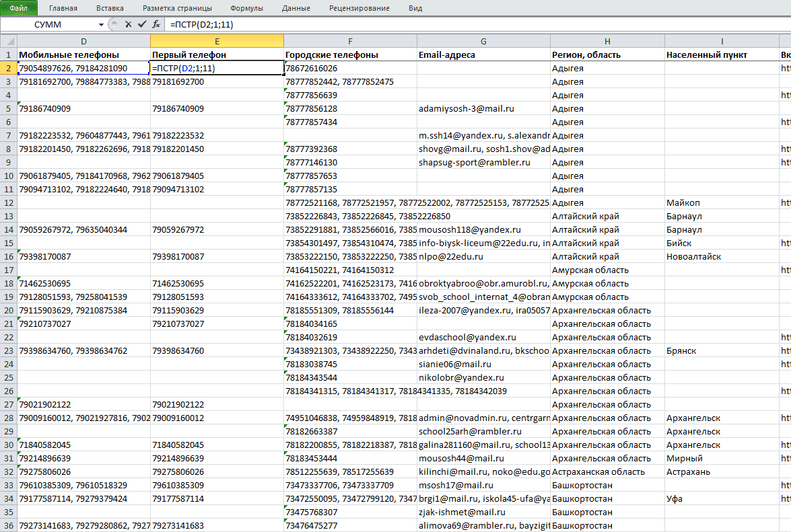
Task: Open the Данные ribbon tab
Action: coord(296,8)
